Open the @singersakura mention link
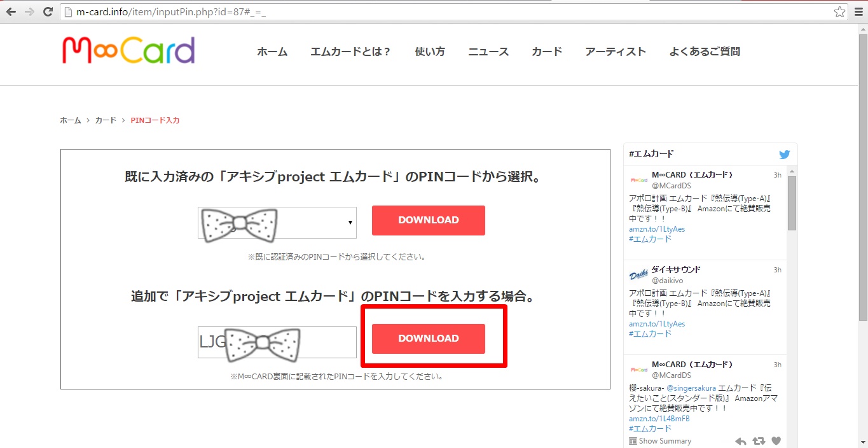The width and height of the screenshot is (868, 448). (x=691, y=388)
